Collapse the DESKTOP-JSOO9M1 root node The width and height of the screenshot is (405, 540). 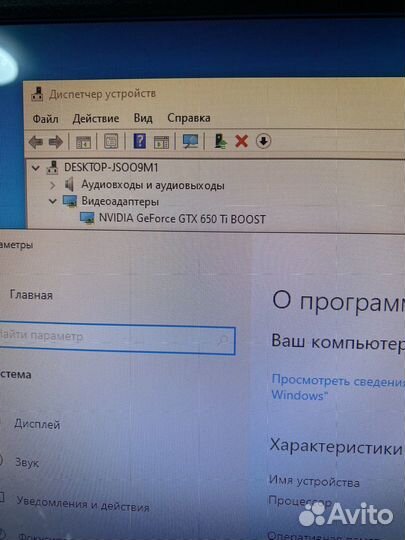coord(35,168)
